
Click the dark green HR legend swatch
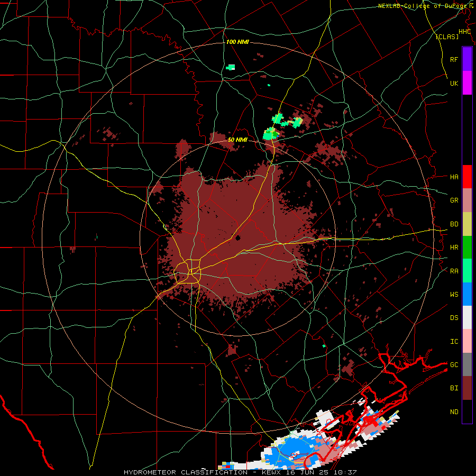tap(467, 248)
